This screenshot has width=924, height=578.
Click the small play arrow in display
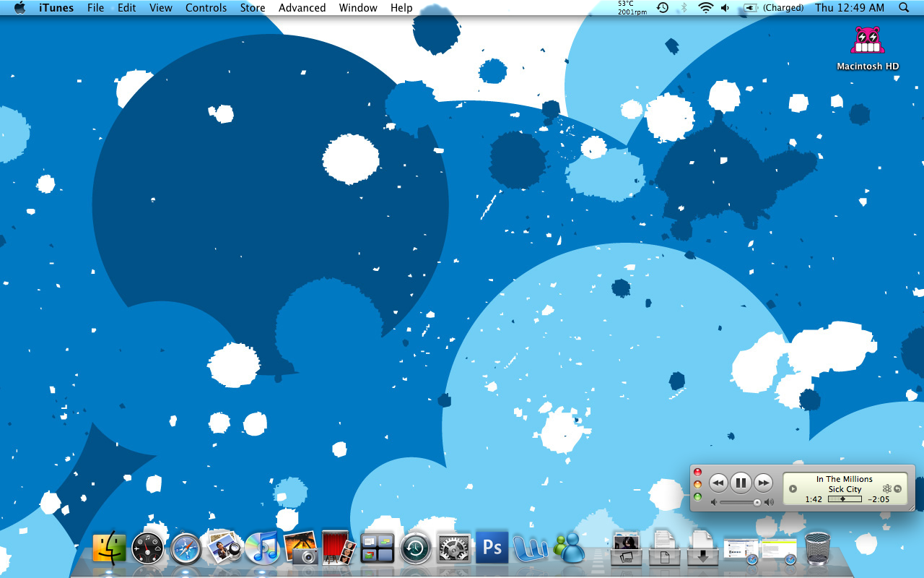(793, 489)
